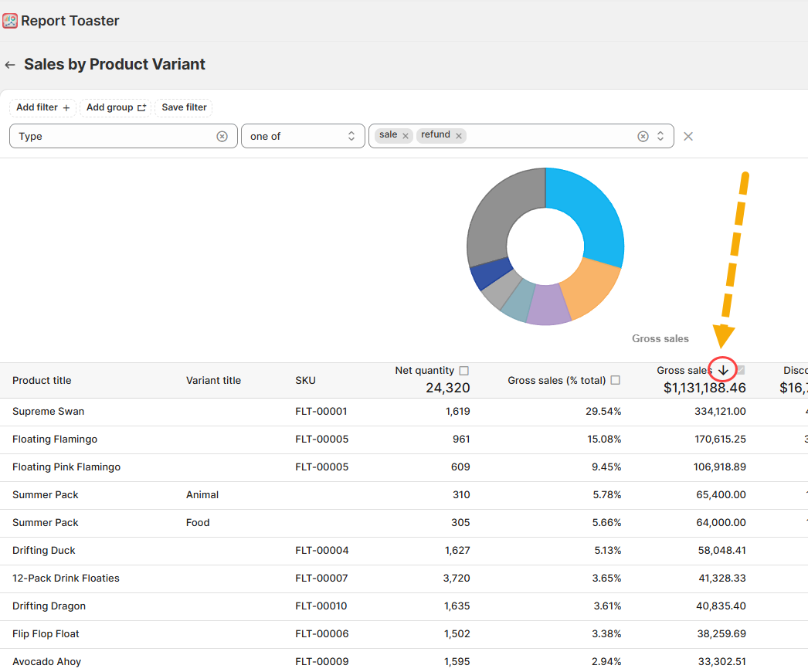Clear all selected filter values
The width and height of the screenshot is (808, 672).
pyautogui.click(x=643, y=136)
